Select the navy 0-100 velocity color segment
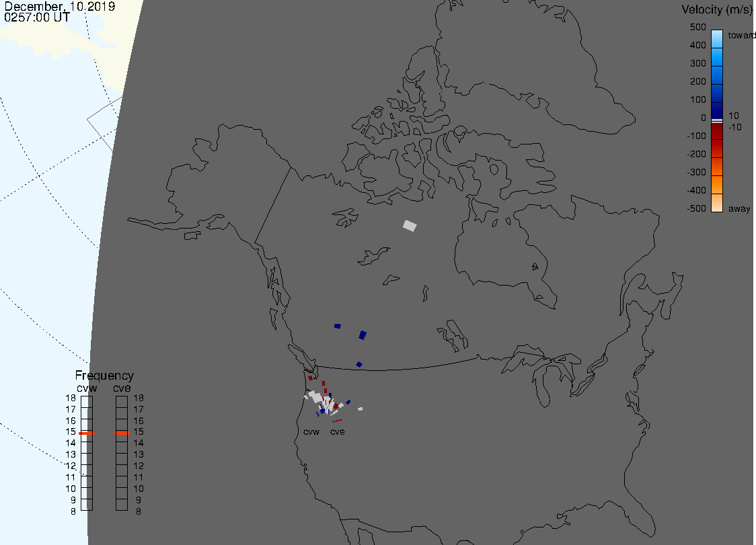 [717, 111]
